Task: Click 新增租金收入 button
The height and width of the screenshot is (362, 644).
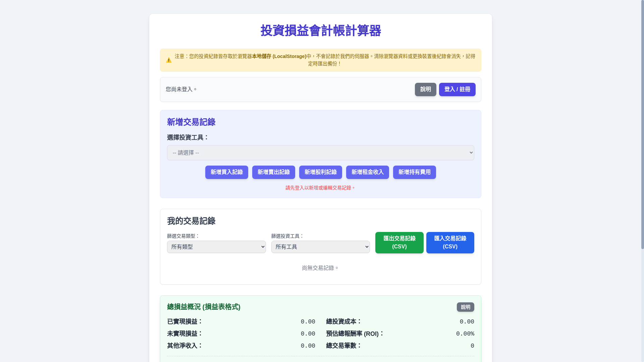Action: pos(368,172)
